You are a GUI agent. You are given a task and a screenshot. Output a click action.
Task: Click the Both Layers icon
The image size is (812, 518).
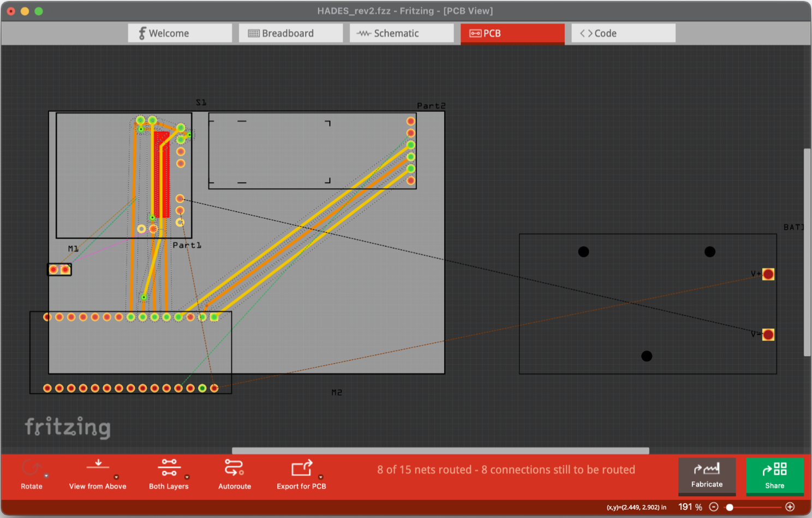tap(169, 467)
